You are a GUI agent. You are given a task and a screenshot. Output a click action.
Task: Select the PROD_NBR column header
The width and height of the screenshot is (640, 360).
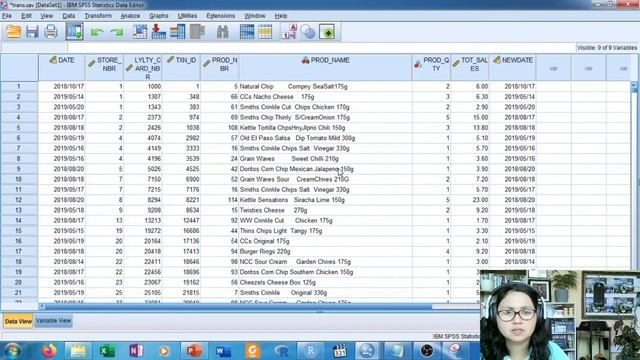click(220, 67)
